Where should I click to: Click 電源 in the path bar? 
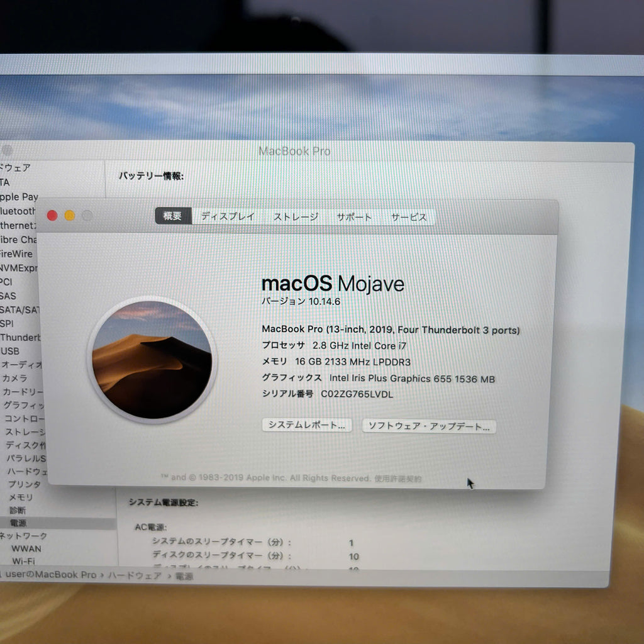pos(184,576)
